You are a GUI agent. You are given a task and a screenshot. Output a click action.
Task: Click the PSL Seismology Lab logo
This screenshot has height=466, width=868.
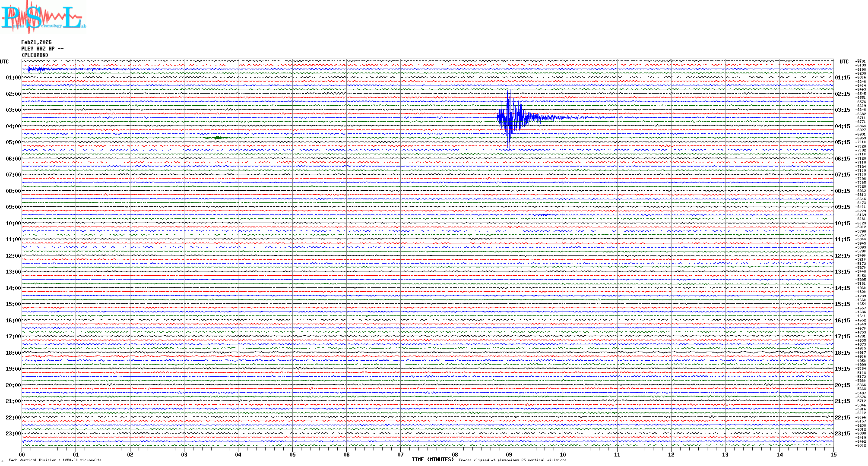(43, 17)
